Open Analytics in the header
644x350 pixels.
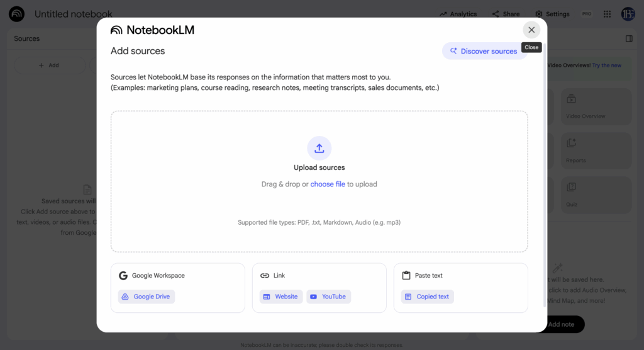coord(458,14)
